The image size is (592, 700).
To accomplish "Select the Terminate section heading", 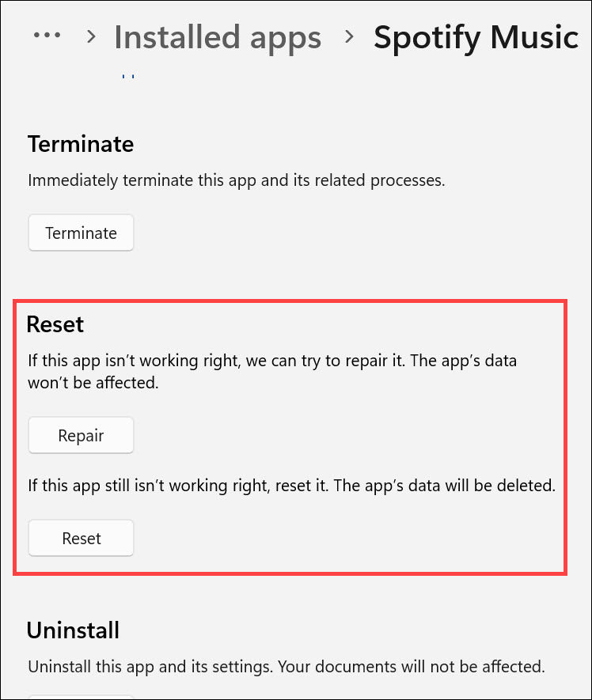I will (x=81, y=144).
